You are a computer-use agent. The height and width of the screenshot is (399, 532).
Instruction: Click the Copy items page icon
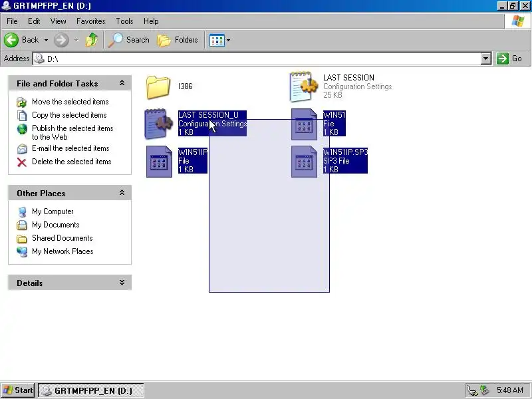click(x=22, y=115)
